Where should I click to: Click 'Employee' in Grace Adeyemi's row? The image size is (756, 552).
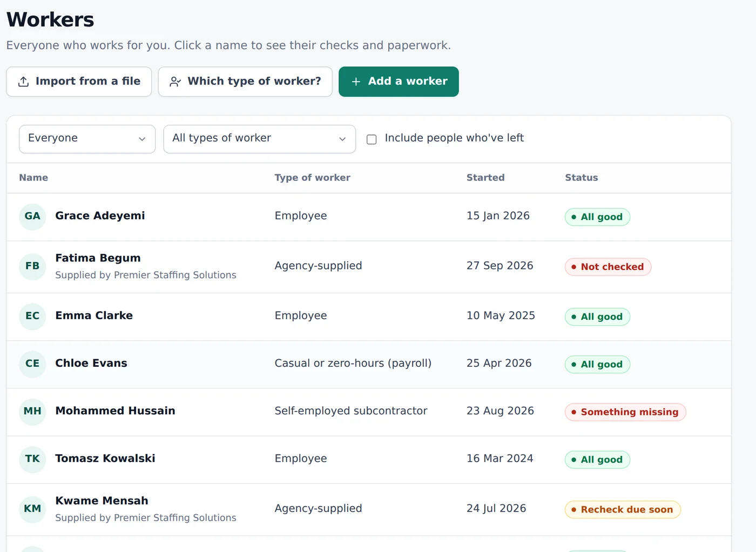301,216
